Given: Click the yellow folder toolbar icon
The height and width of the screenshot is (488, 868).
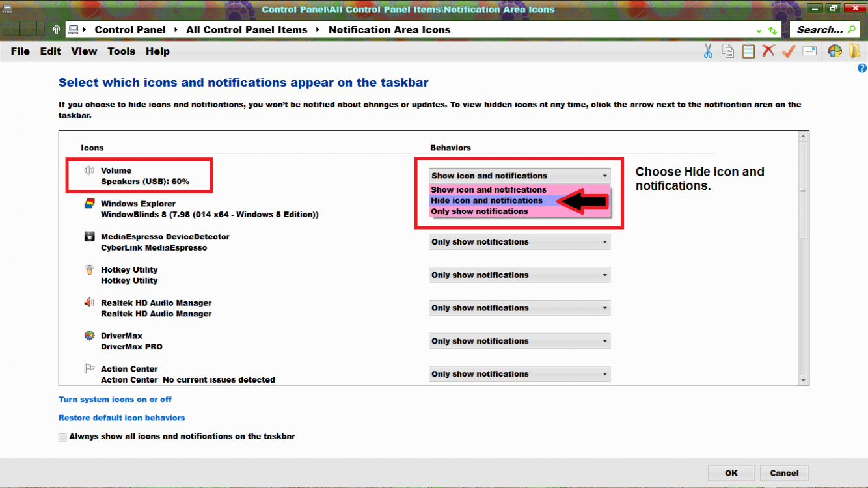Looking at the screenshot, I should pyautogui.click(x=855, y=51).
